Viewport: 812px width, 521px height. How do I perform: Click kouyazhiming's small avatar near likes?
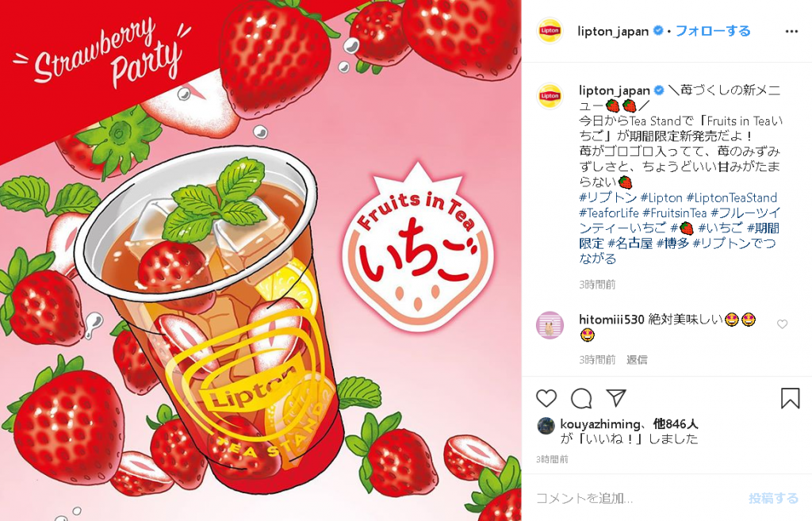click(x=546, y=425)
